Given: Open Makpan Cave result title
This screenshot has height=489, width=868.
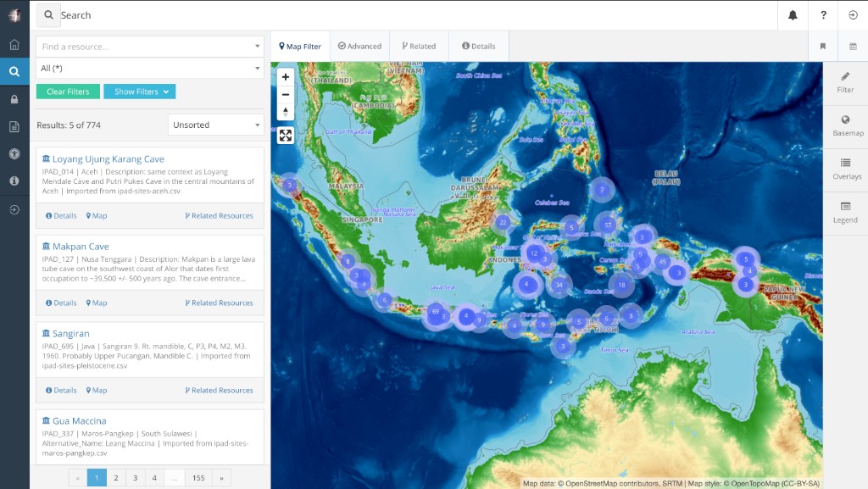Looking at the screenshot, I should point(81,246).
